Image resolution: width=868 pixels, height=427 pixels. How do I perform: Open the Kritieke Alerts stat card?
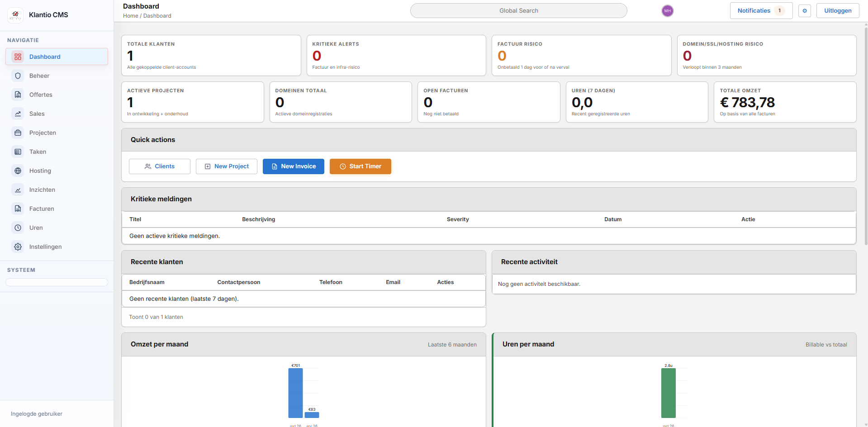point(396,56)
